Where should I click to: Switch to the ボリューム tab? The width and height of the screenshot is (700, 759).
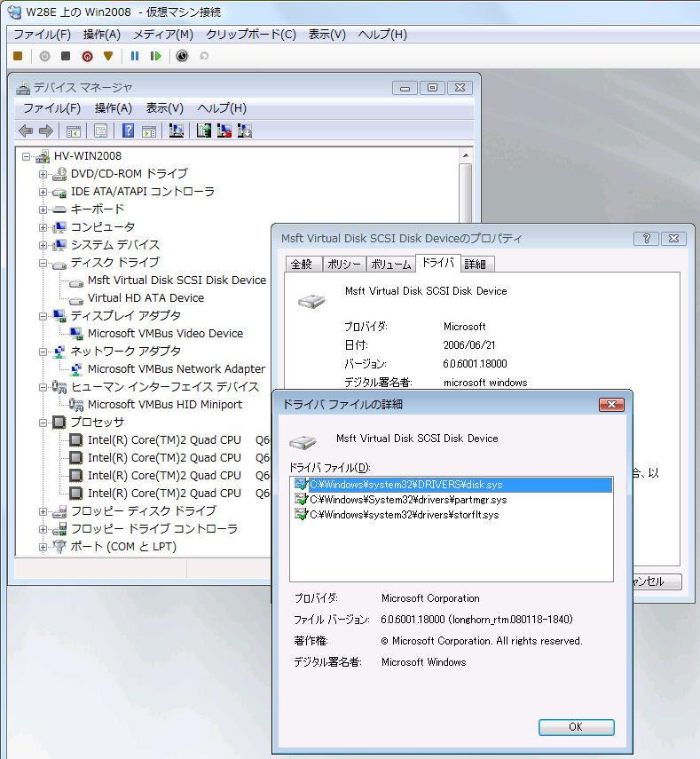(390, 264)
